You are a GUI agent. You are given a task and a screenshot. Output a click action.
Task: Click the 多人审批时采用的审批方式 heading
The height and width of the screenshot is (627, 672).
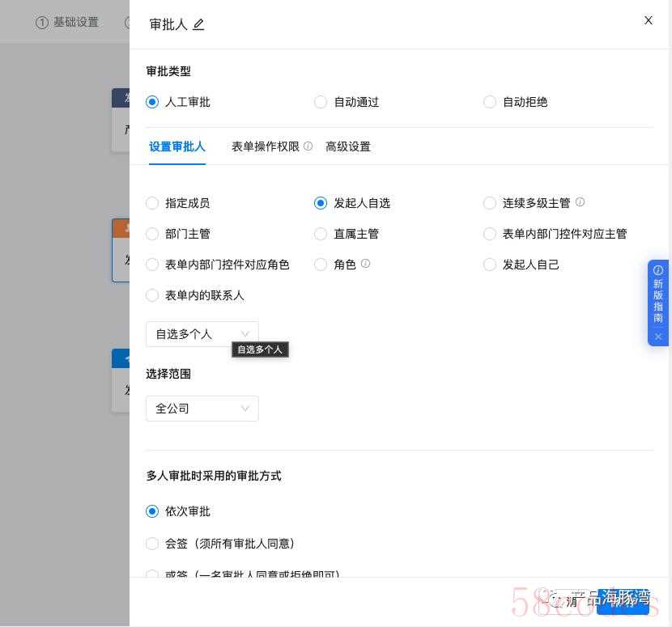pyautogui.click(x=214, y=476)
